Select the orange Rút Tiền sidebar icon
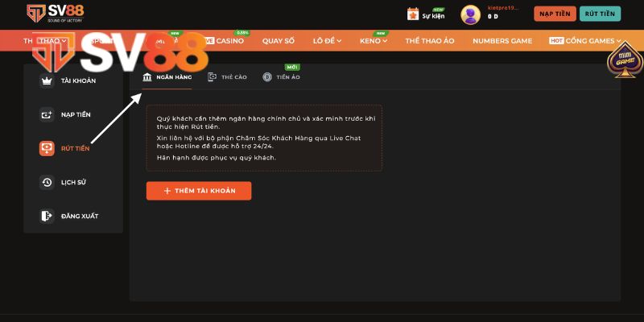The image size is (644, 322). click(47, 148)
